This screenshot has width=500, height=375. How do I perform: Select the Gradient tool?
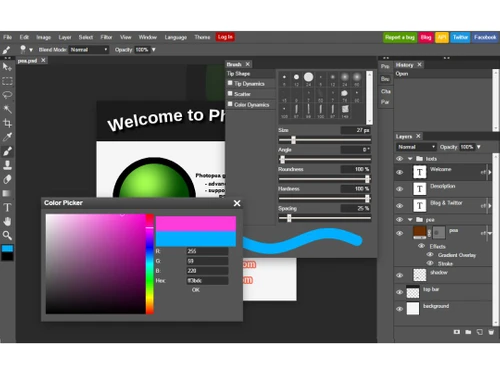pyautogui.click(x=7, y=193)
